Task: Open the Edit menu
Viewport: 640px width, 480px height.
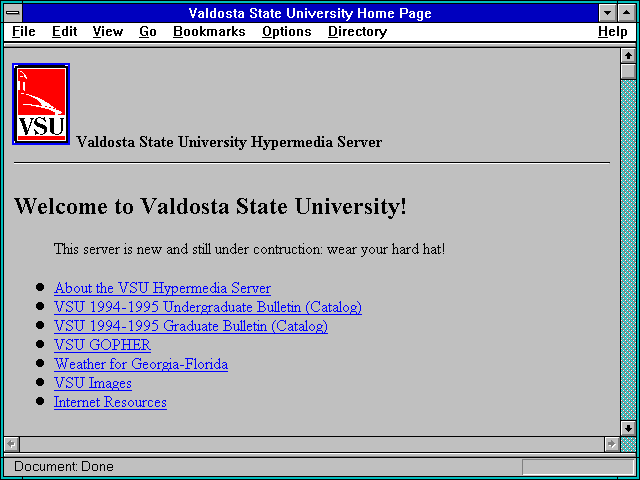Action: [64, 32]
